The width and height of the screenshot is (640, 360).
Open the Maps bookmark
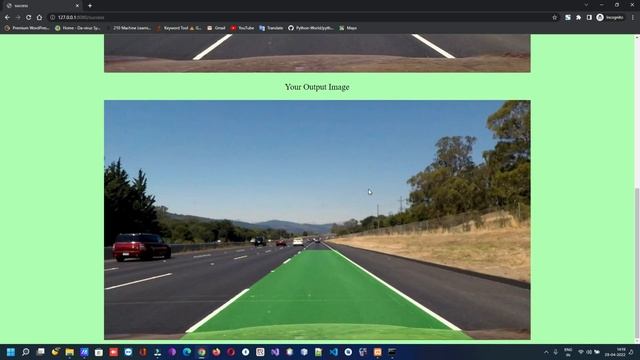click(x=348, y=28)
